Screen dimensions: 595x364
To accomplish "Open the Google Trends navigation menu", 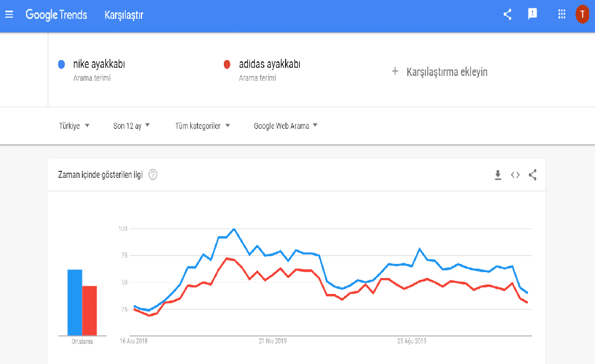I will coord(9,14).
